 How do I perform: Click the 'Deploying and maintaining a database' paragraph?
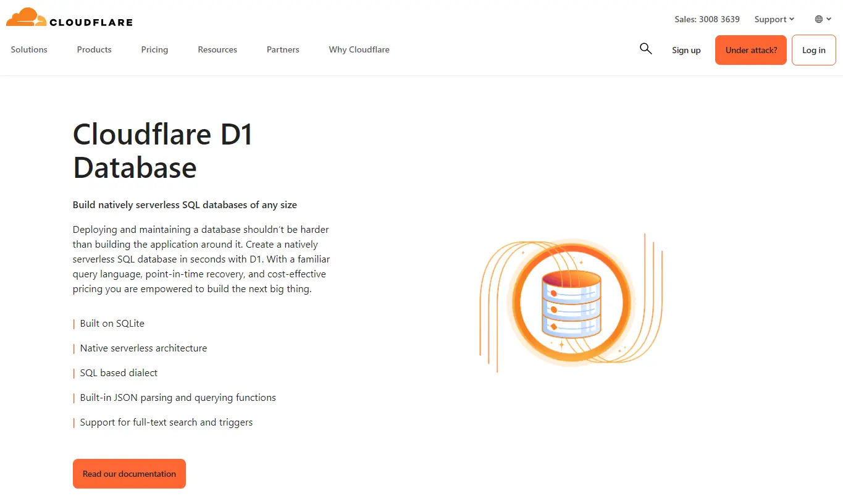coord(201,259)
